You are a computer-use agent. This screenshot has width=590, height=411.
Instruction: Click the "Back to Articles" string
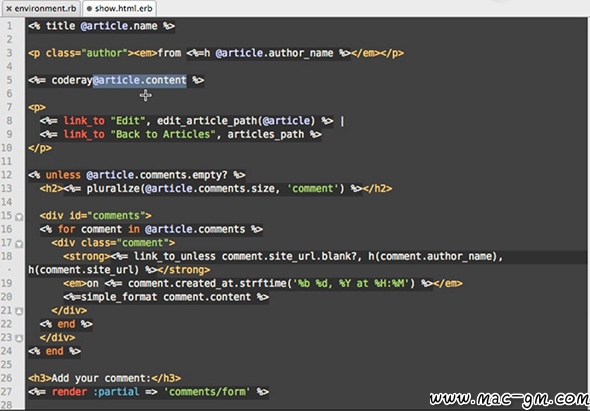(163, 134)
